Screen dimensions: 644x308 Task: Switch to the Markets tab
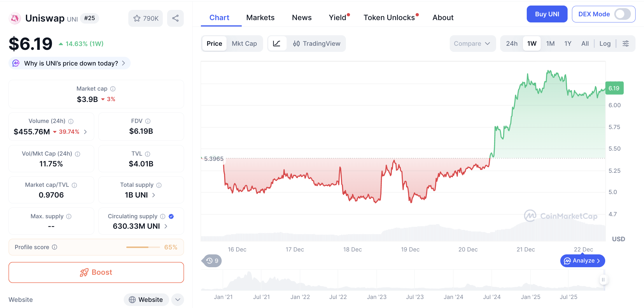tap(260, 18)
